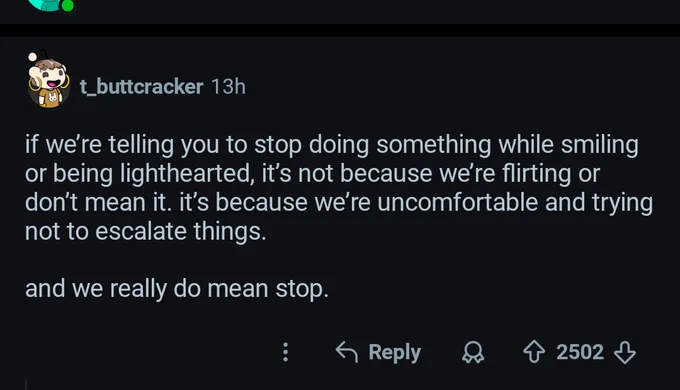Open the three-dot comment options menu
The image size is (680, 390).
pos(285,352)
